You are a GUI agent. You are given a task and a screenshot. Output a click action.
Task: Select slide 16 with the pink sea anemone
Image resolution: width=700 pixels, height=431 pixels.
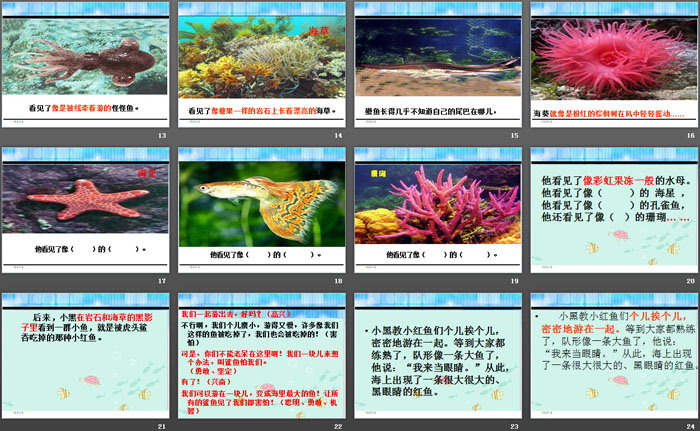614,65
